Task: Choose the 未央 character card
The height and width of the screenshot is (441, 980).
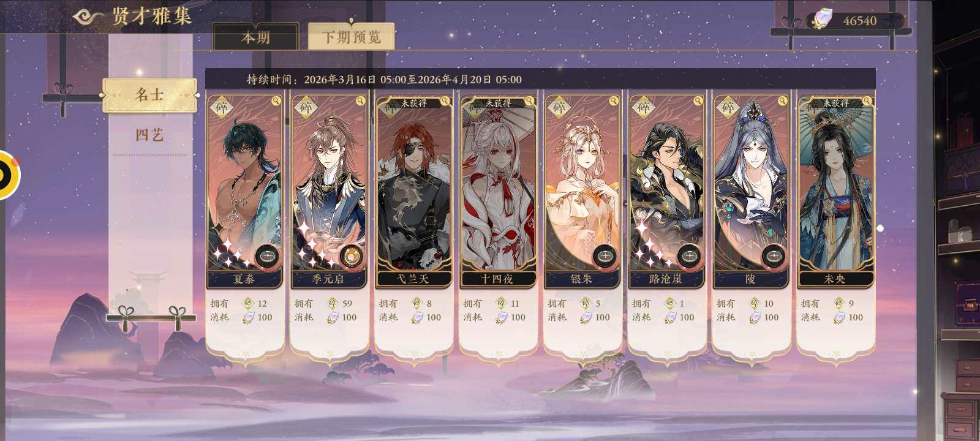Action: point(835,191)
